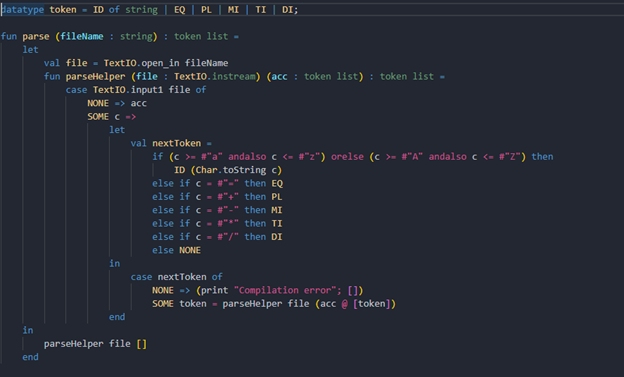Click the acc @ [token] expression

pos(356,304)
